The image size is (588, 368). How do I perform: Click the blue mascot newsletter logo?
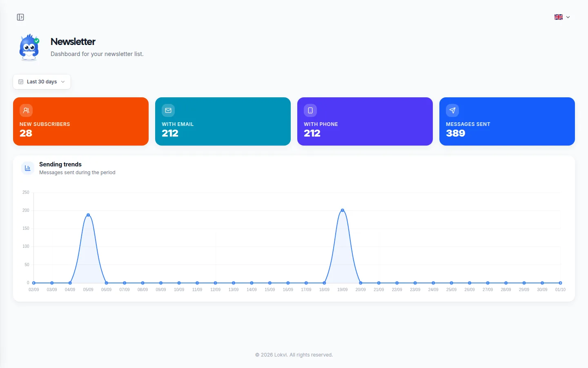pos(29,47)
